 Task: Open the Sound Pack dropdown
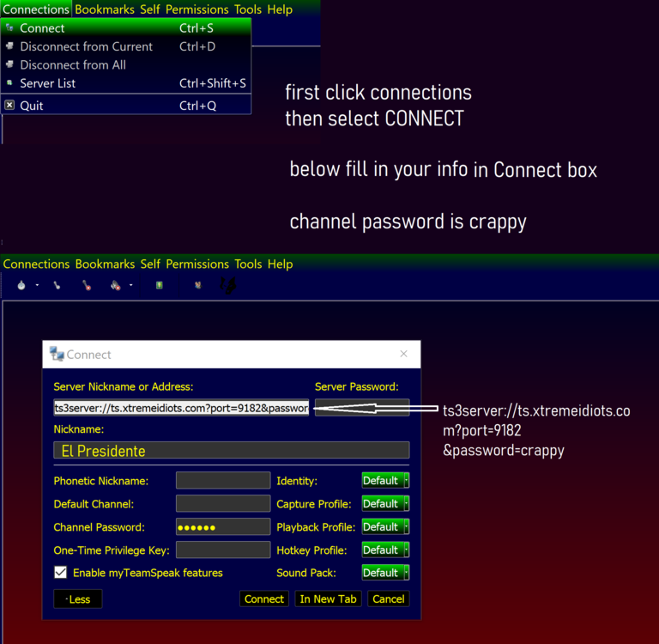click(385, 573)
